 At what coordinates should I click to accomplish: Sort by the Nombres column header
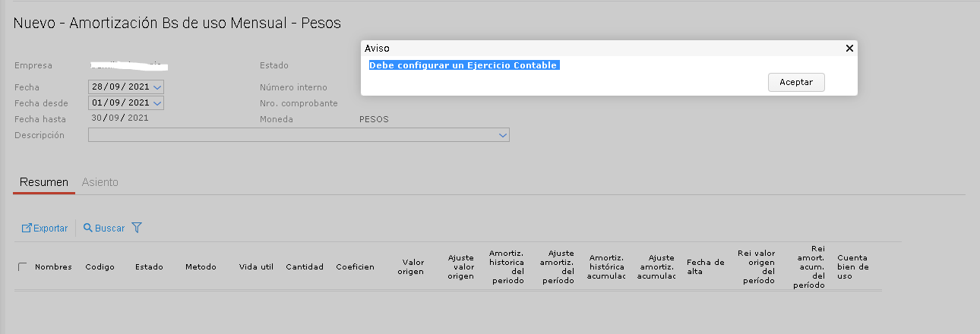(x=53, y=267)
